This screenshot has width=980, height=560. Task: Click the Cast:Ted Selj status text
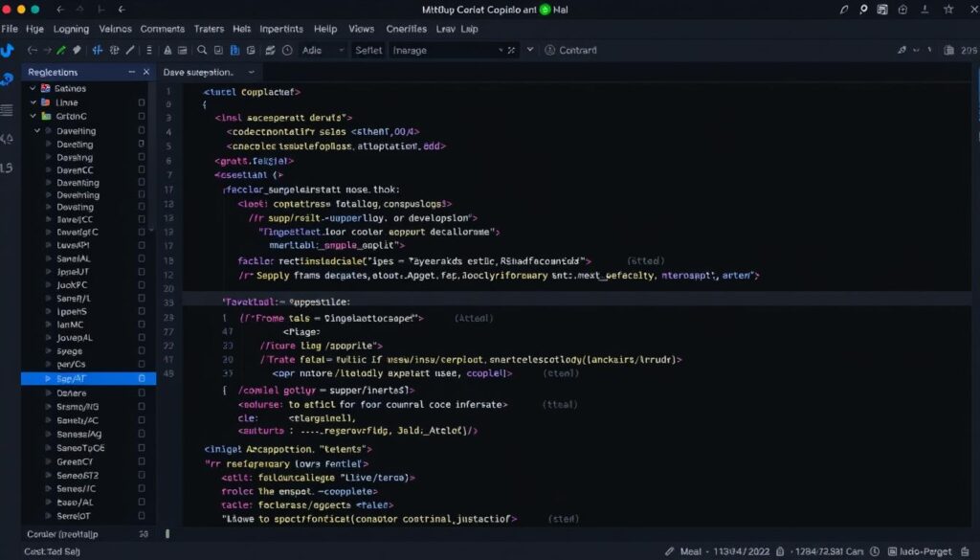pyautogui.click(x=52, y=551)
